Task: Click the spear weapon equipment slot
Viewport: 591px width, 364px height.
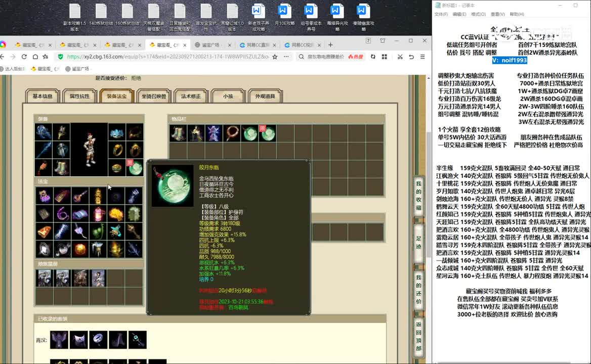Action: click(x=44, y=150)
